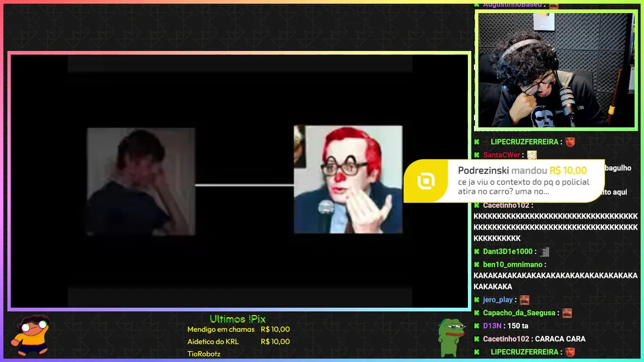Click the R$ 10,00 amount beside Mendigo em chamas
Screen dimensions: 644x362
coord(275,329)
